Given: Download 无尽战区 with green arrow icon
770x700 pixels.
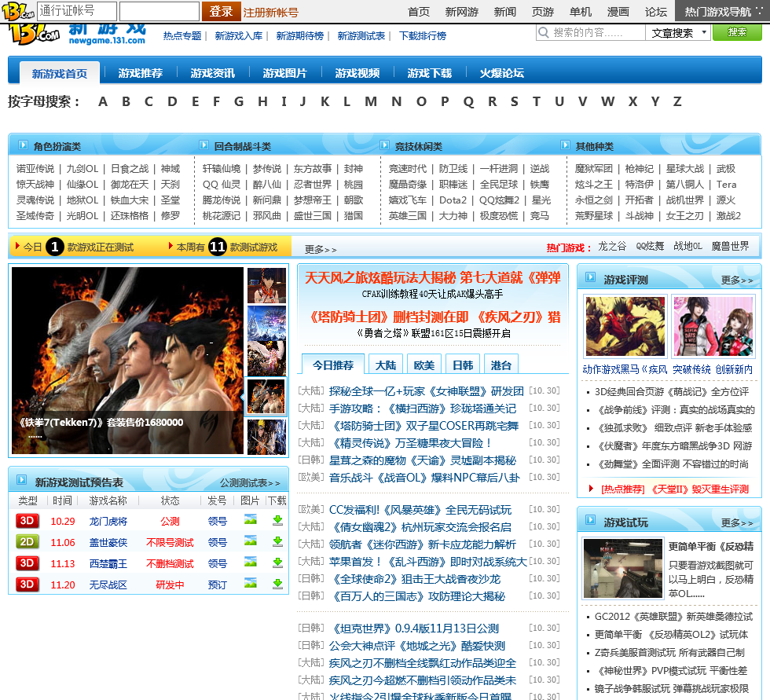Looking at the screenshot, I should (x=277, y=584).
